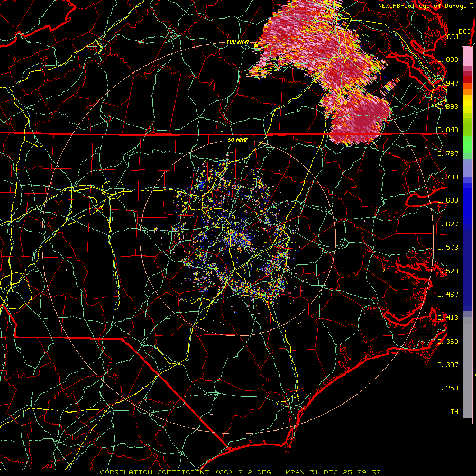Click the 09:30 timestamp
Viewport: 476px width, 476px height.
coord(368,472)
